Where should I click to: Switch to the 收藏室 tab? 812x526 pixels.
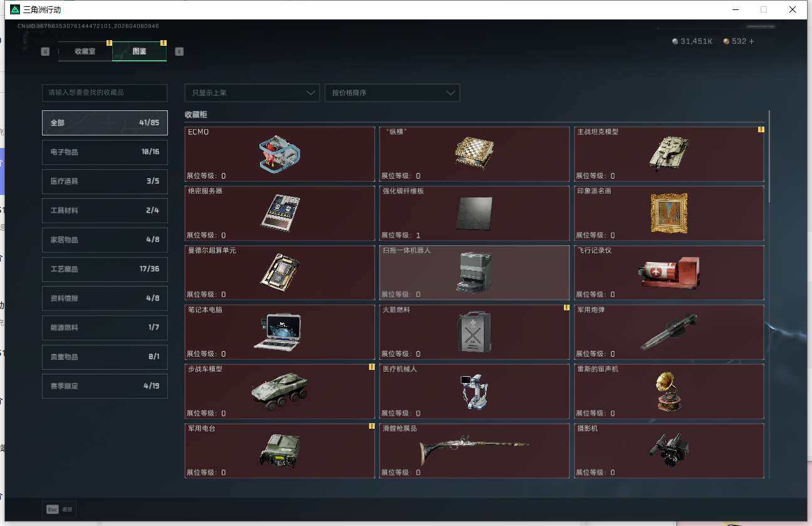click(x=85, y=51)
